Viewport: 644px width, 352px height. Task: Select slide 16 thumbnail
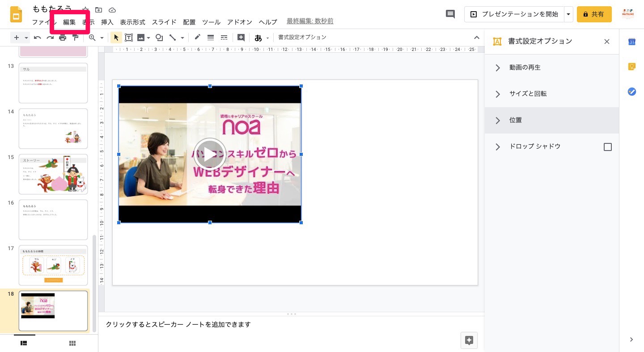click(53, 220)
